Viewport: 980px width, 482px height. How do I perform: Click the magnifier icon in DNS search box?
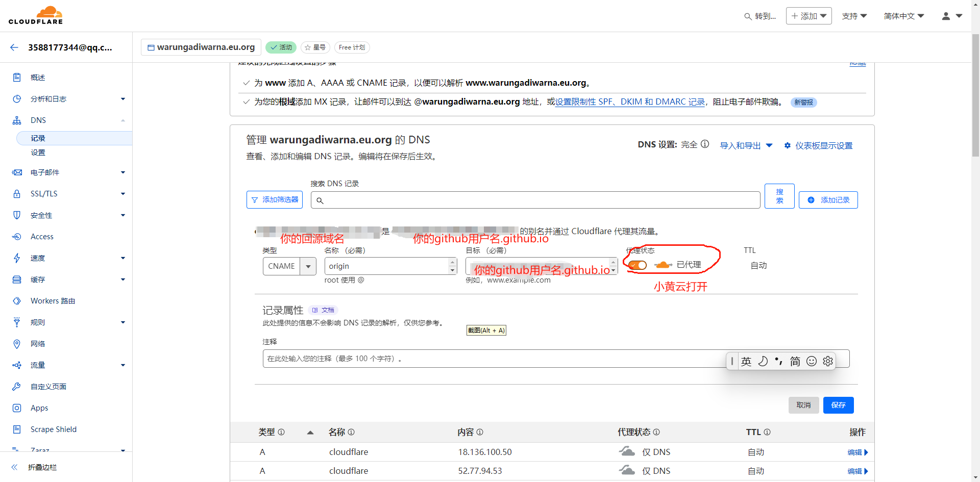320,200
